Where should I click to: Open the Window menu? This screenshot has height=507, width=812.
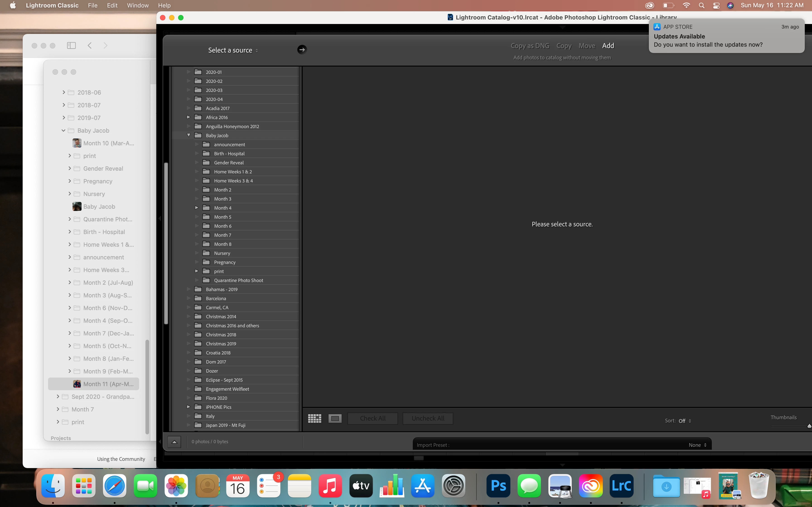pyautogui.click(x=138, y=5)
